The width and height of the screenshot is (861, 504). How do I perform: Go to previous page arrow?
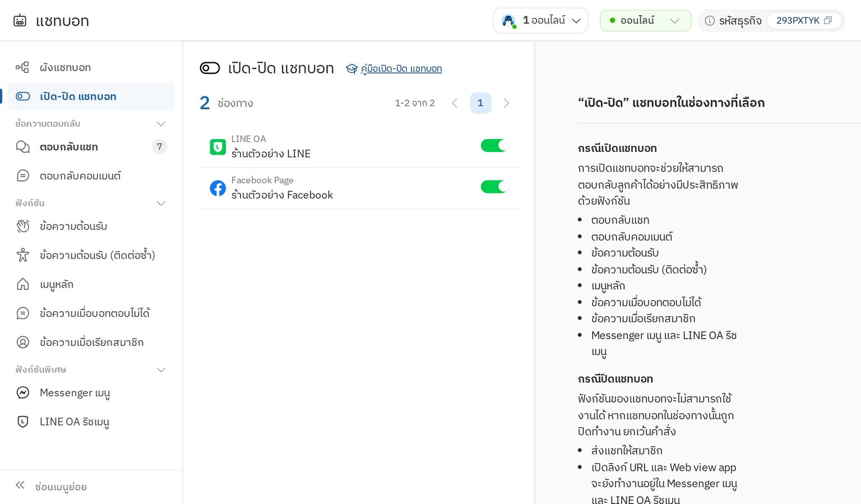[x=455, y=103]
